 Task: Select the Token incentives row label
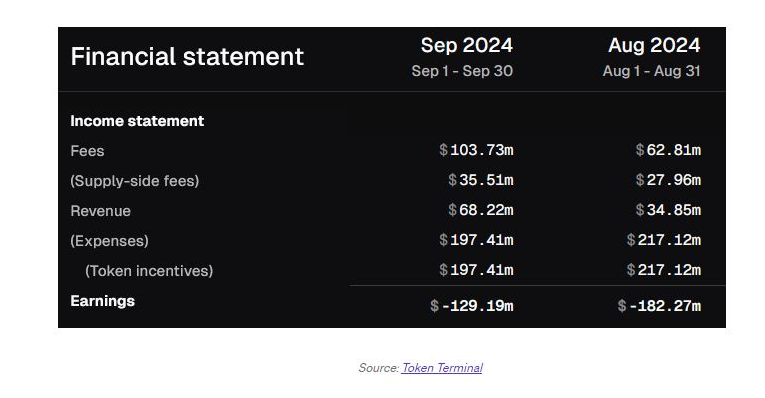click(149, 271)
